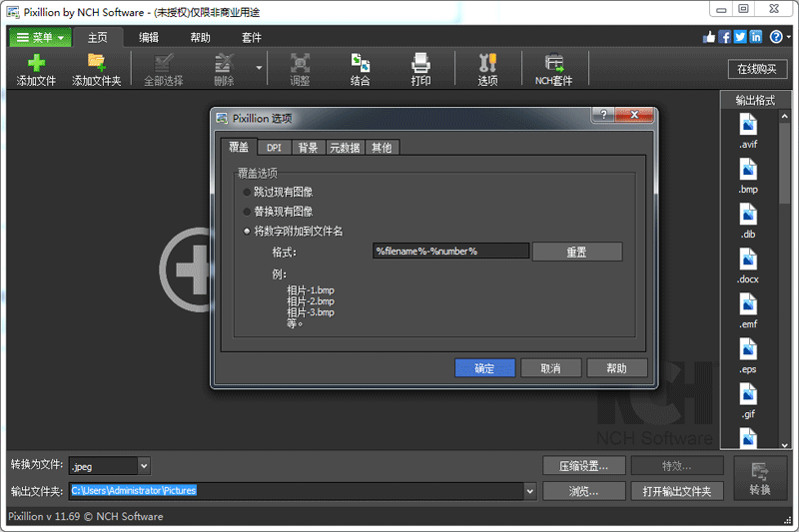Screen dimensions: 799x532
Task: Select 替换现有图像 radio option
Action: point(248,212)
